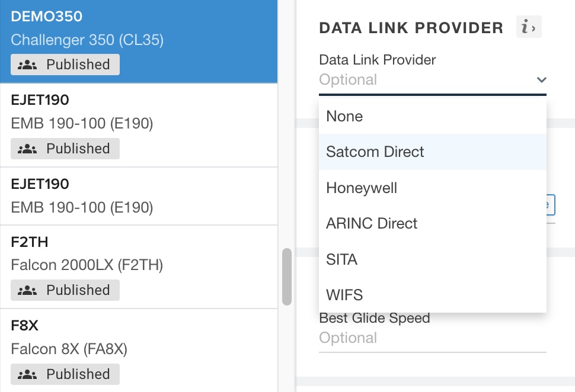Select the ARINC Direct option

click(372, 223)
